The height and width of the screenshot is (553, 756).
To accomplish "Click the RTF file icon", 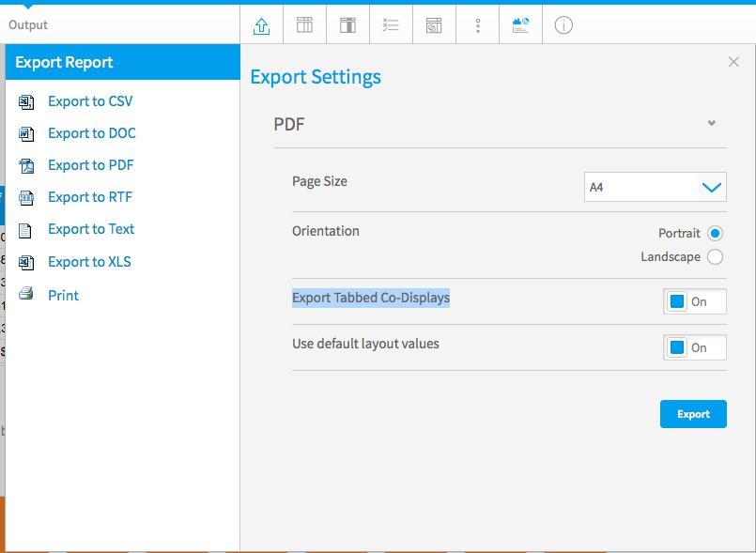I will click(x=26, y=198).
